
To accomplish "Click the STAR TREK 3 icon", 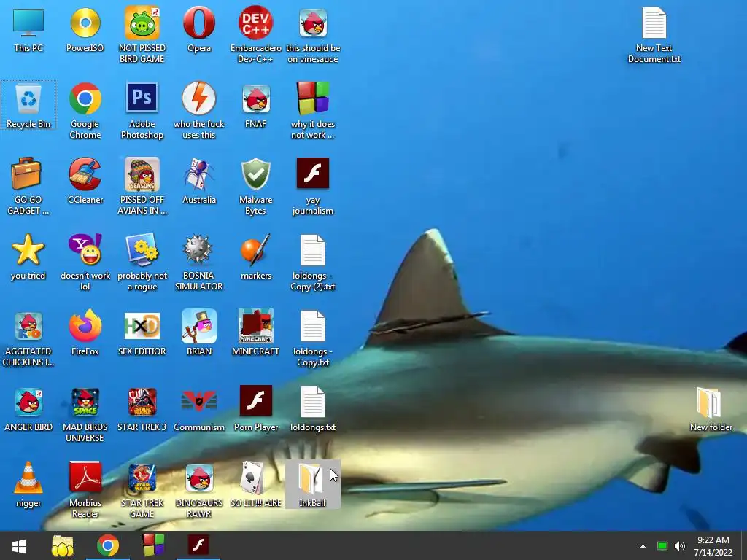I will 142,409.
